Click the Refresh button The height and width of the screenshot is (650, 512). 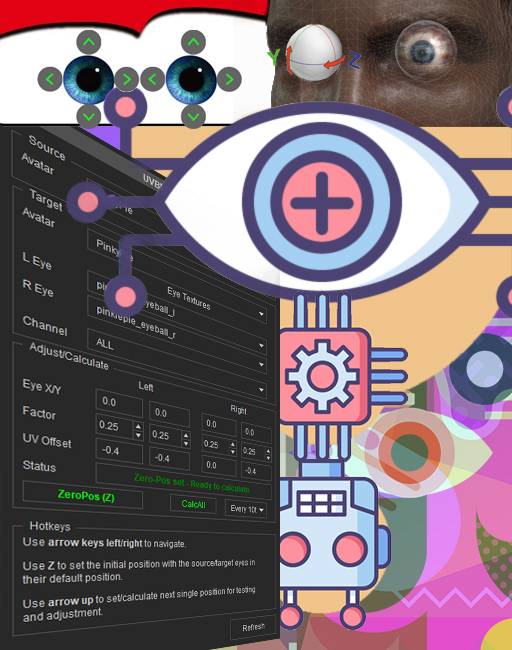click(253, 627)
